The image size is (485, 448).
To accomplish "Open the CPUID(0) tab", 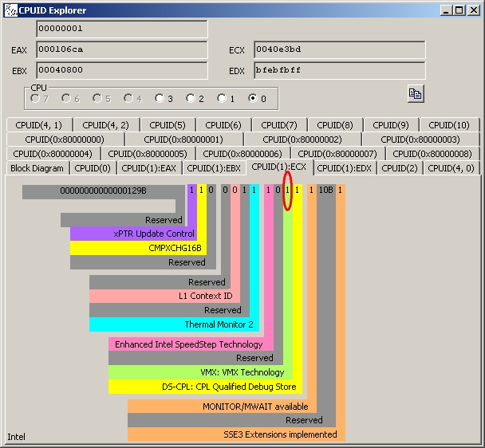I will pyautogui.click(x=93, y=168).
